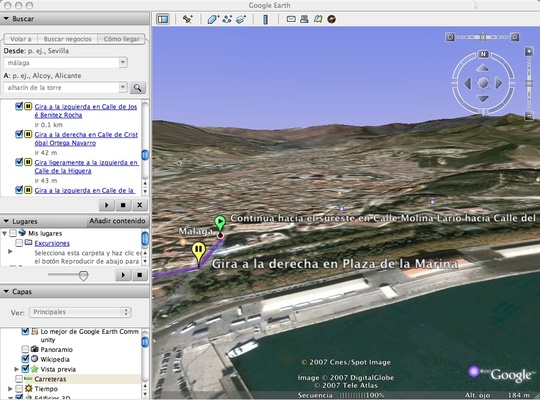
Task: Collapse the Buscar panel
Action: (6, 19)
